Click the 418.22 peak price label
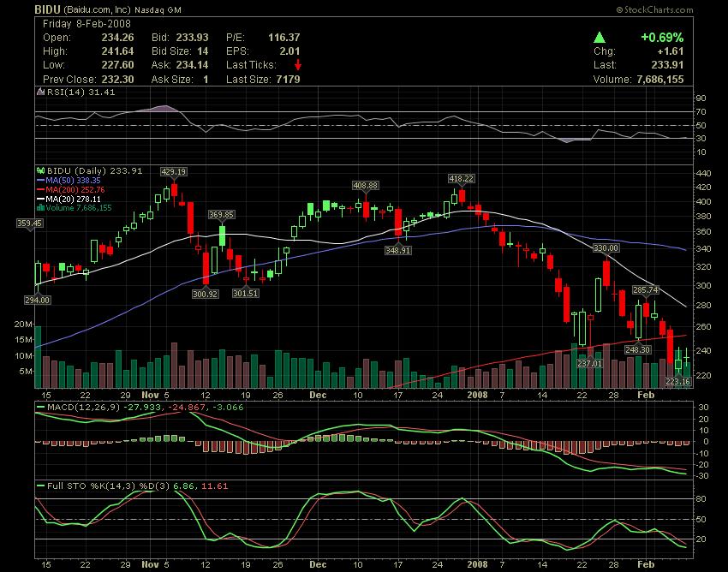Image resolution: width=728 pixels, height=572 pixels. coord(462,179)
